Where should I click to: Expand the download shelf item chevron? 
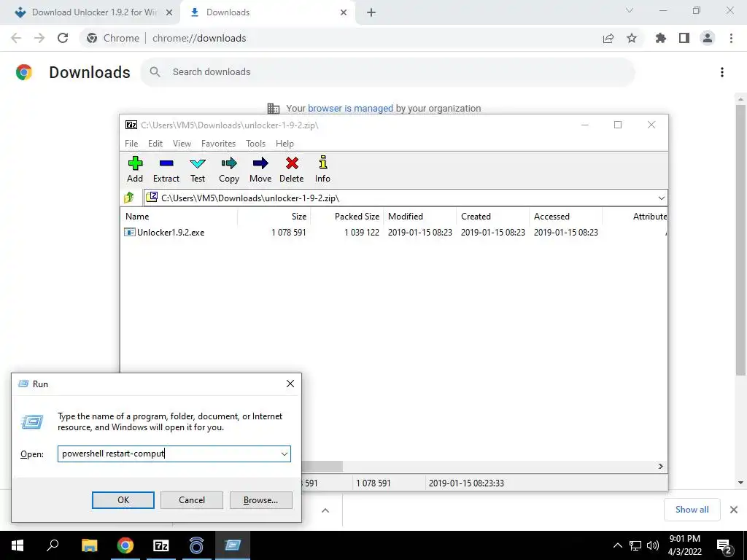click(x=325, y=510)
